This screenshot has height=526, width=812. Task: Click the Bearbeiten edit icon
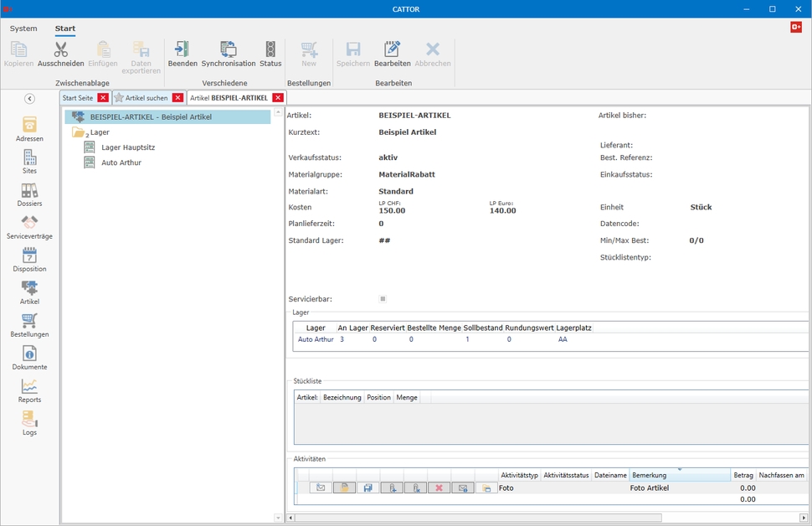tap(392, 50)
